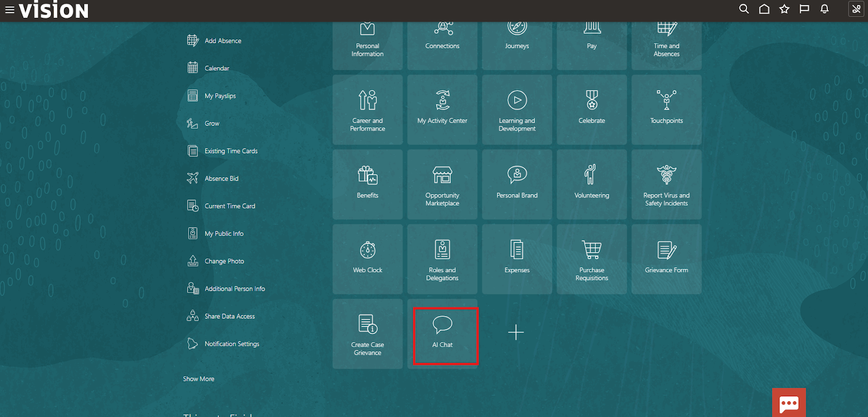Screen dimensions: 868x417
Task: Open favorites star icon
Action: point(784,9)
